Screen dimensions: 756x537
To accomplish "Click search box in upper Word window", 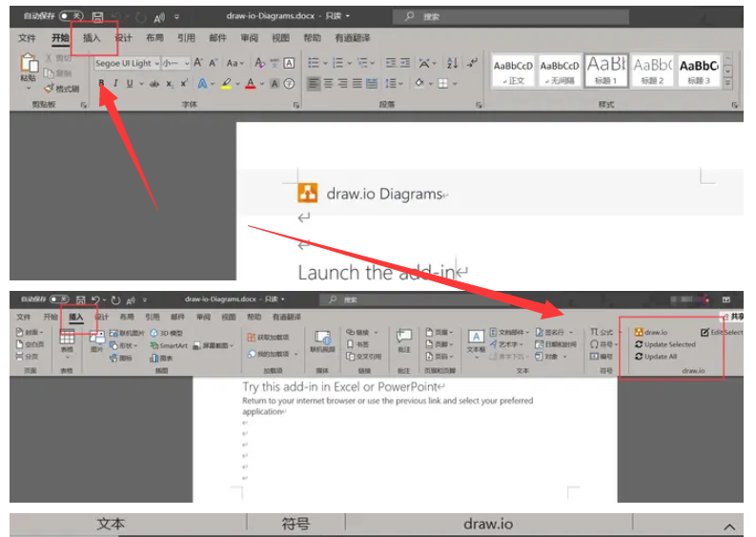I will [511, 17].
